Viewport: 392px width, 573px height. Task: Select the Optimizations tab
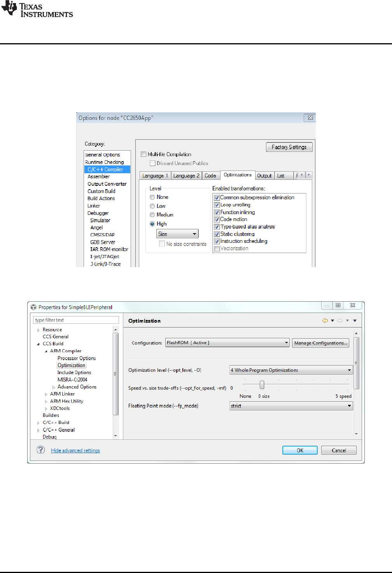coord(238,175)
